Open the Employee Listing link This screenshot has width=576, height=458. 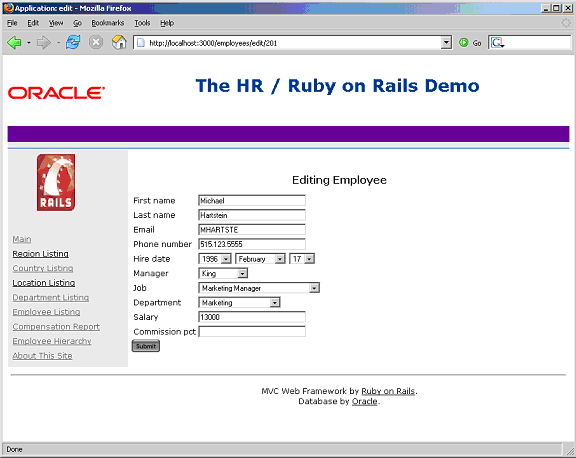pyautogui.click(x=46, y=312)
